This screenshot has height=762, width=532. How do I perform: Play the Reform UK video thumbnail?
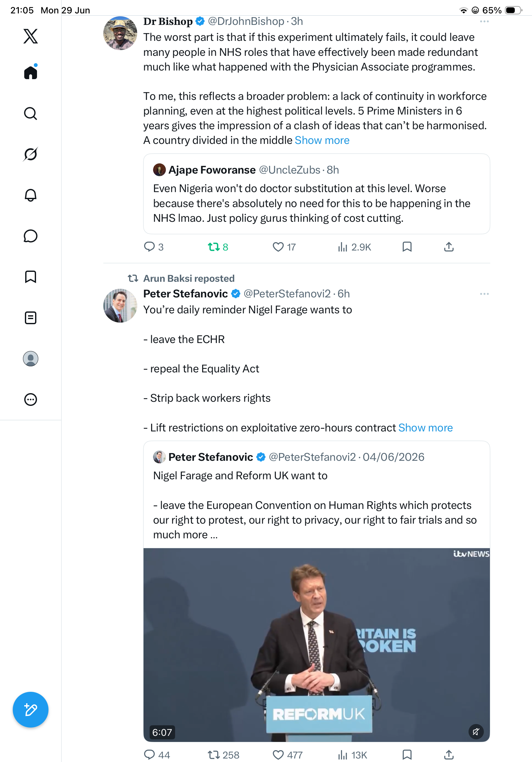tap(316, 645)
